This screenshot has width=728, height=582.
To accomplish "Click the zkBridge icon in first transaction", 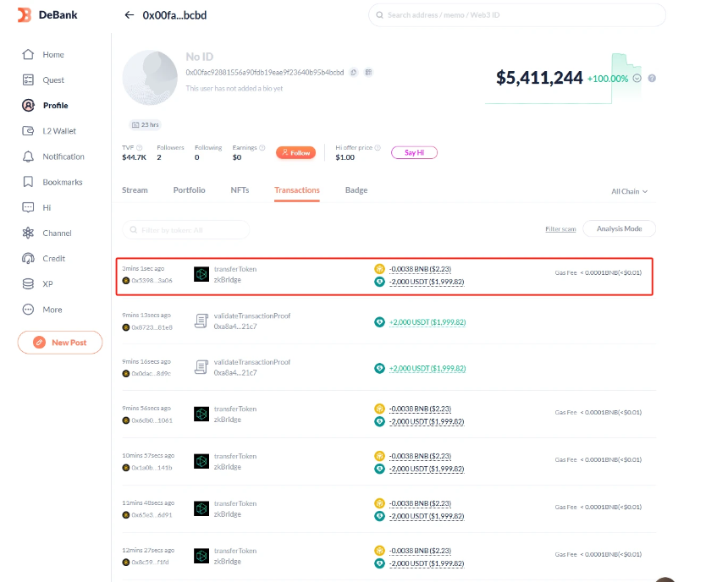I will point(201,274).
